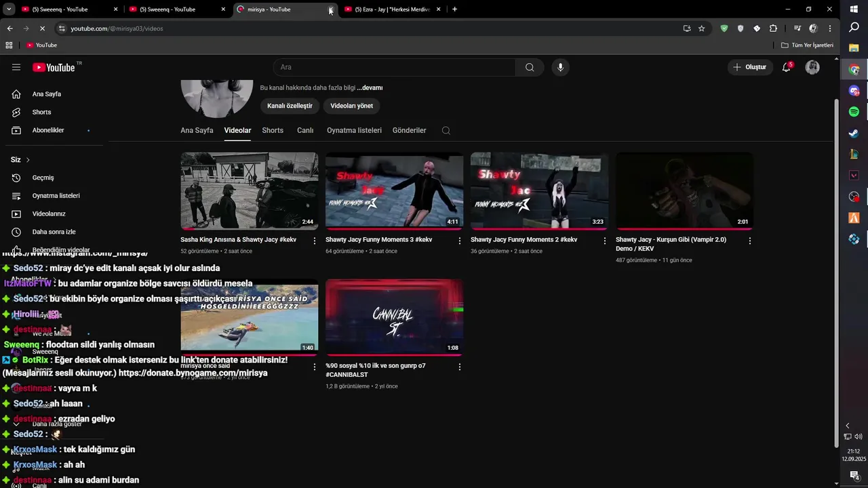The image size is (868, 488).
Task: Search within channel magnifier icon
Action: coord(446,131)
